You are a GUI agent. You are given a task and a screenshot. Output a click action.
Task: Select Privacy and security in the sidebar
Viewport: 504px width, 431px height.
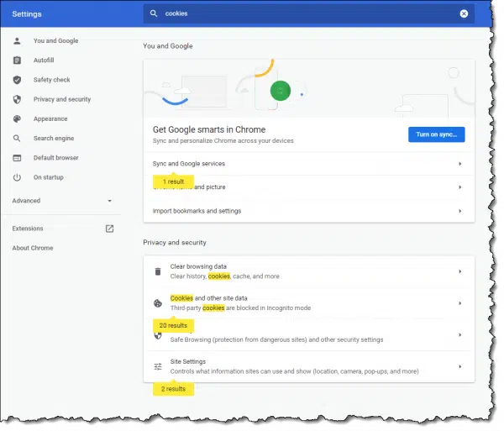pos(62,99)
